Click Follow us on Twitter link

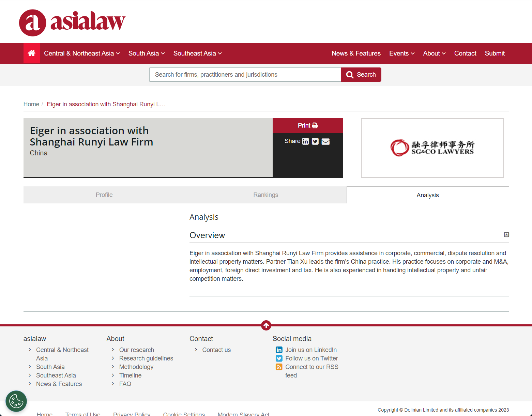(x=311, y=358)
